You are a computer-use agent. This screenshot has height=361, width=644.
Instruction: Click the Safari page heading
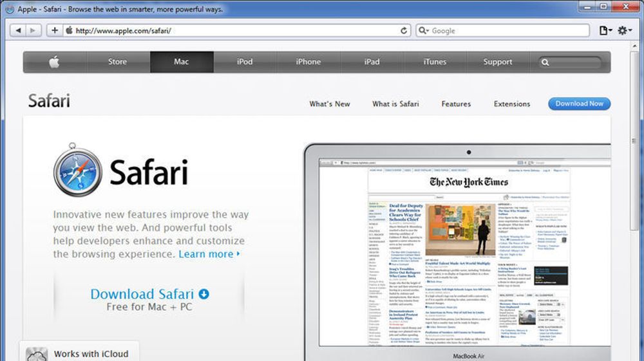pos(49,101)
